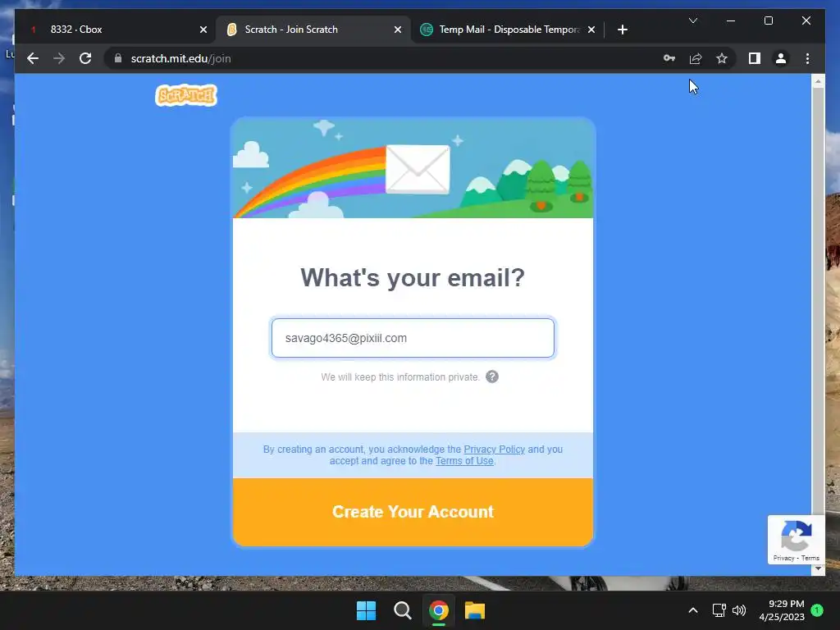Screen dimensions: 840x630
Task: Select the Scratch - Join Scratch tab
Action: (x=313, y=30)
